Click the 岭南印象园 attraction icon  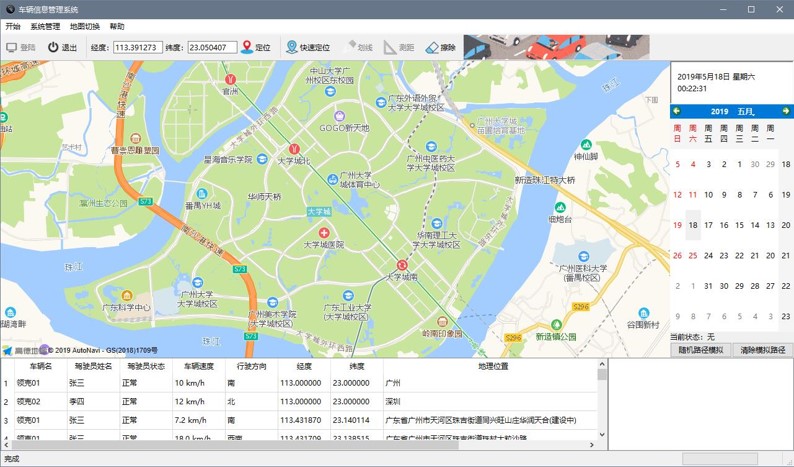point(442,322)
